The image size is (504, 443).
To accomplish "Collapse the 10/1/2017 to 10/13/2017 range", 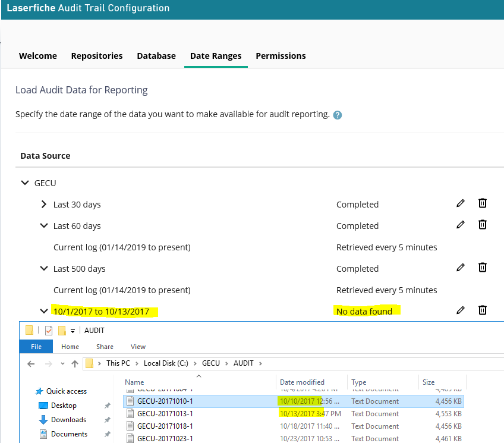I will pyautogui.click(x=44, y=311).
